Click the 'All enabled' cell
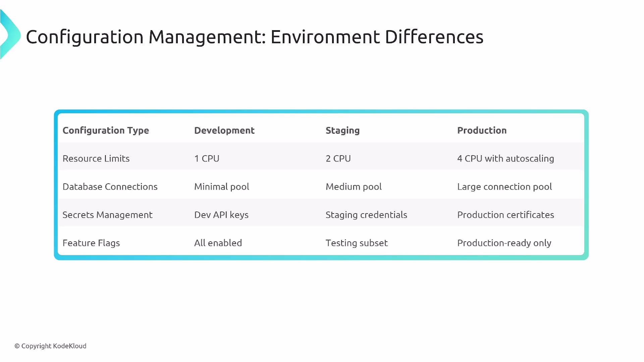 (218, 243)
